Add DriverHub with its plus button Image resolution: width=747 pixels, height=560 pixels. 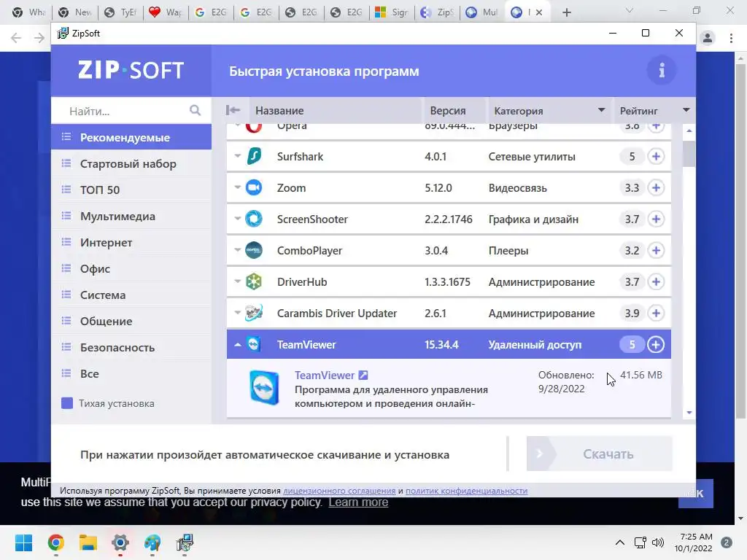pyautogui.click(x=656, y=282)
